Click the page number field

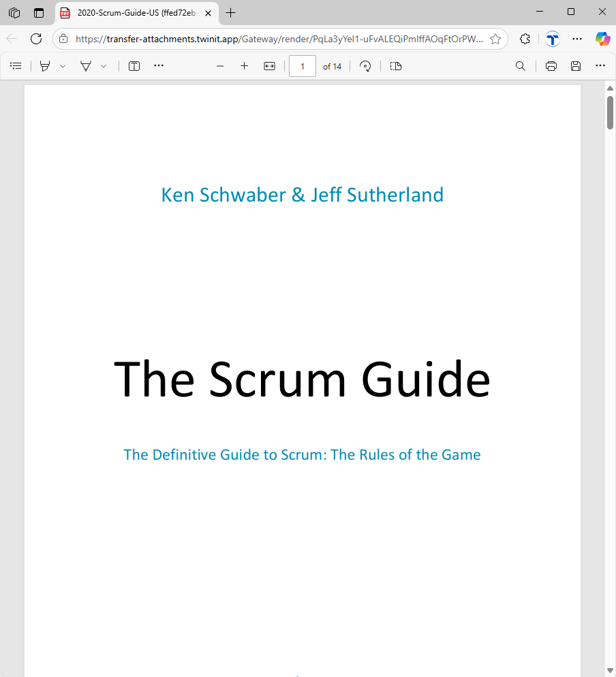point(303,66)
